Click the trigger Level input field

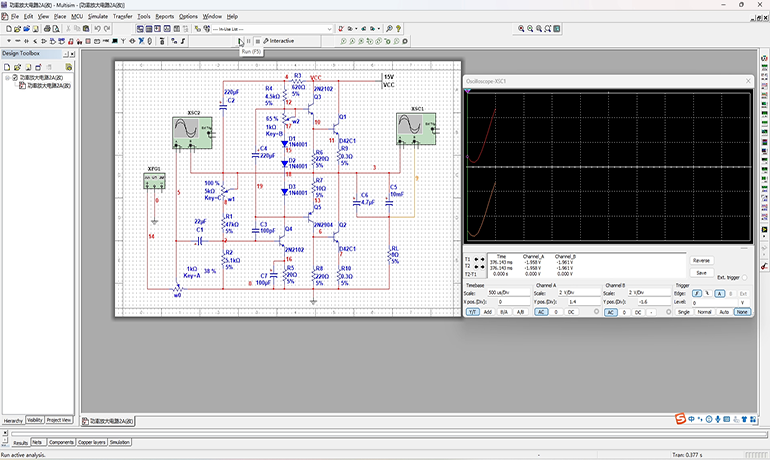coord(715,302)
